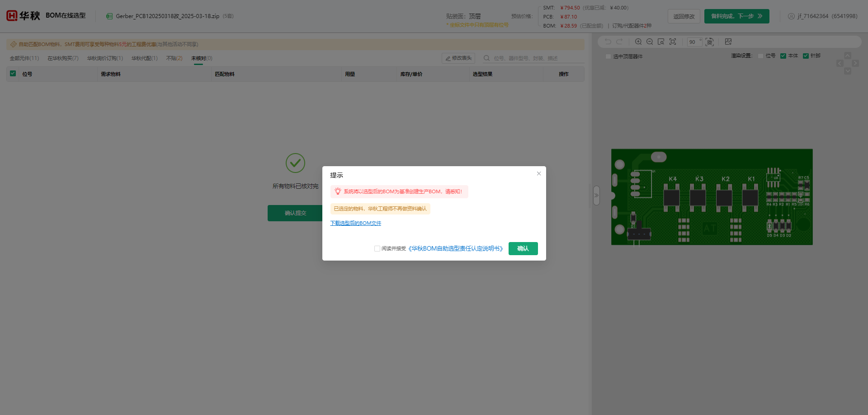Click the BOM price ¥28.59
This screenshot has height=415, width=868.
pos(569,26)
